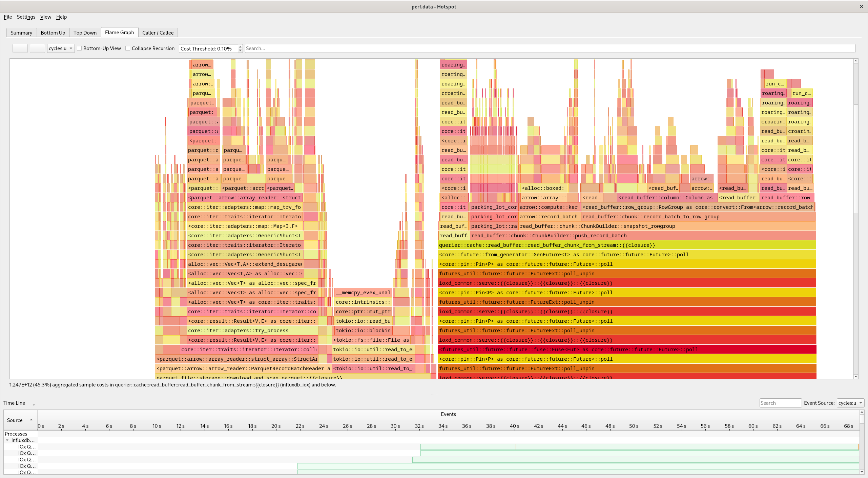Select the __memcpy_evex_unal frame
868x478 pixels.
point(363,293)
